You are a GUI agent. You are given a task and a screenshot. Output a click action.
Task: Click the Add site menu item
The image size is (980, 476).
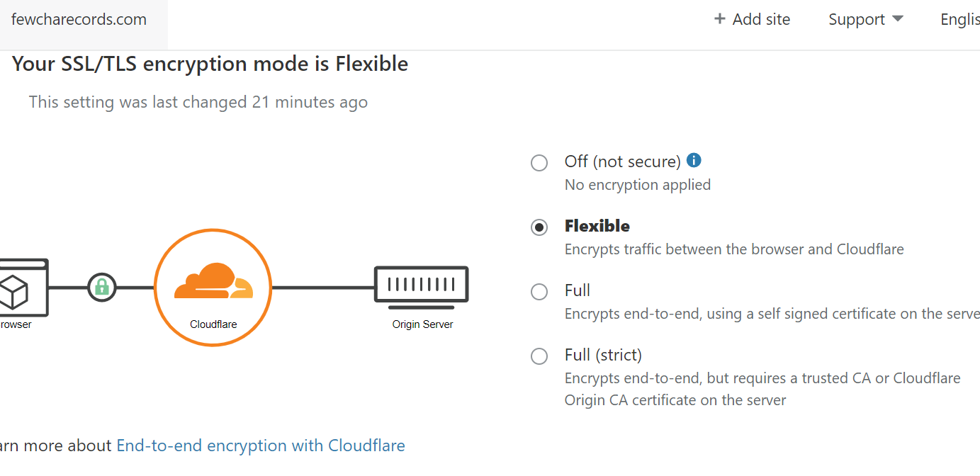tap(761, 20)
